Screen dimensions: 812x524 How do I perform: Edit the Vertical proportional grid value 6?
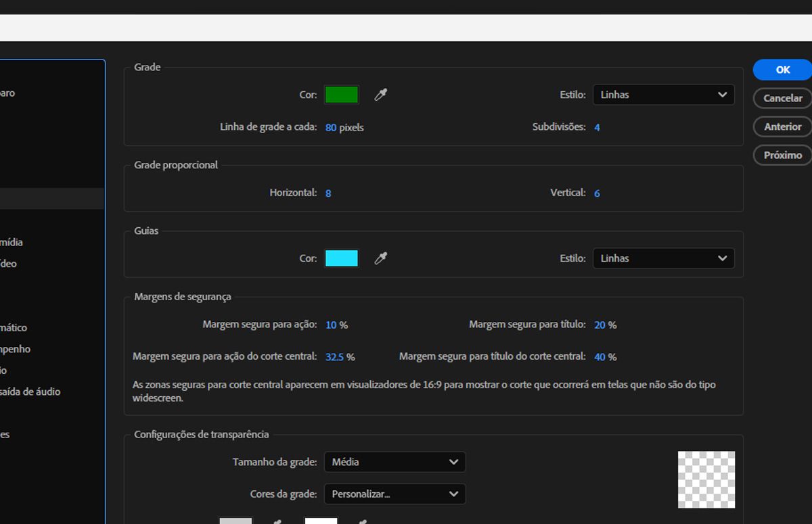tap(597, 193)
